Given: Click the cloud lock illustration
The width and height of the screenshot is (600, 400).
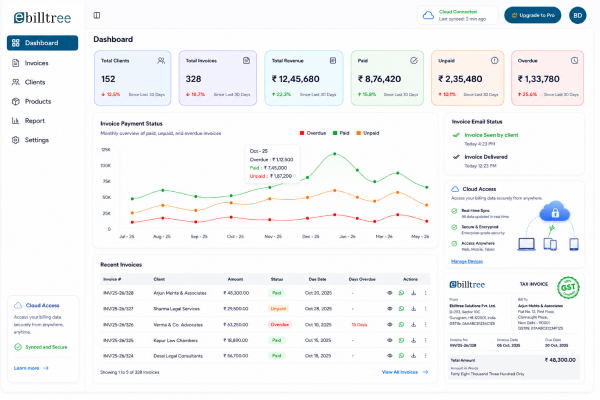Looking at the screenshot, I should click(x=555, y=212).
